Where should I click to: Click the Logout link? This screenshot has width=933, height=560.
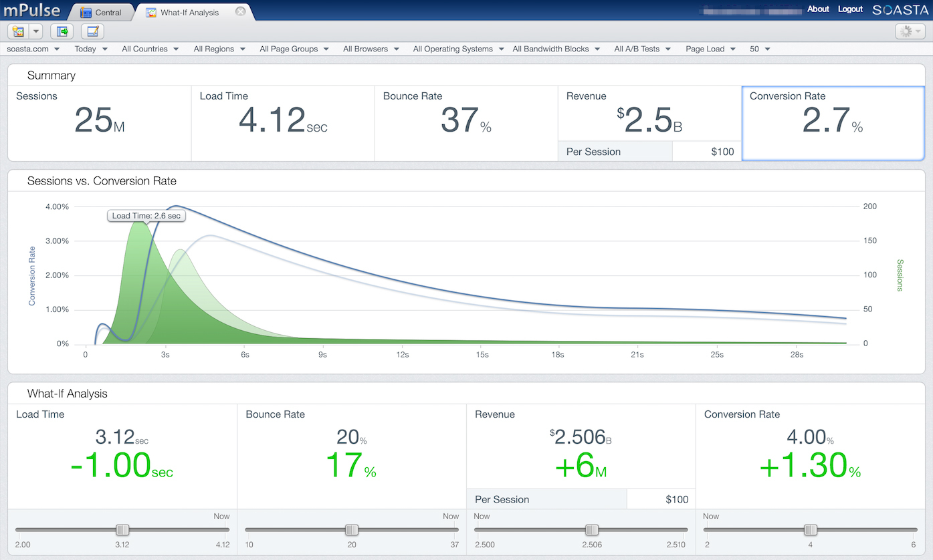coord(850,9)
